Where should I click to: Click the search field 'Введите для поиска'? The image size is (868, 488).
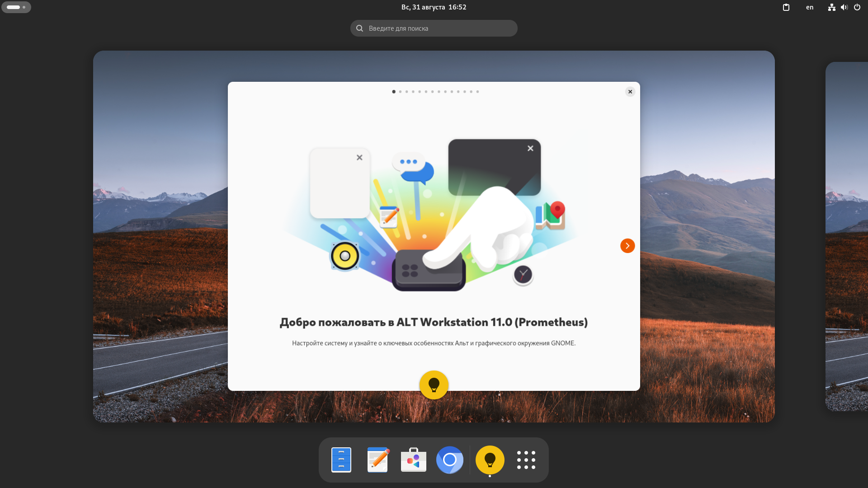click(434, 28)
